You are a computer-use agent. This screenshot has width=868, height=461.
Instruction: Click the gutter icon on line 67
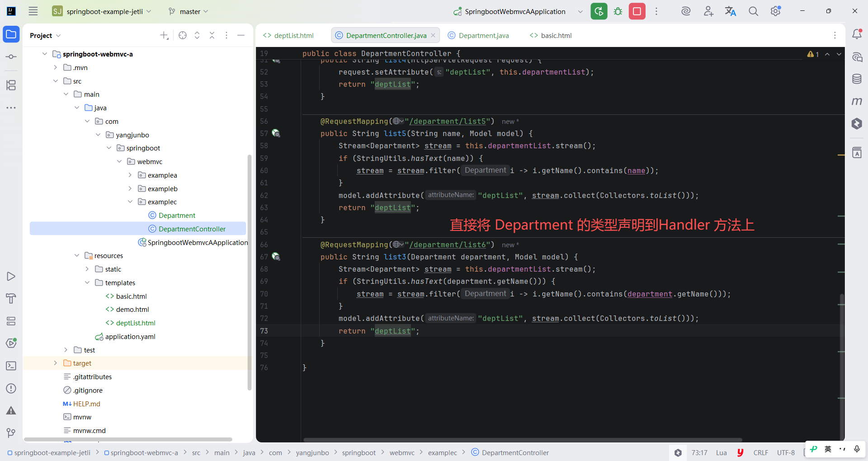pos(276,257)
